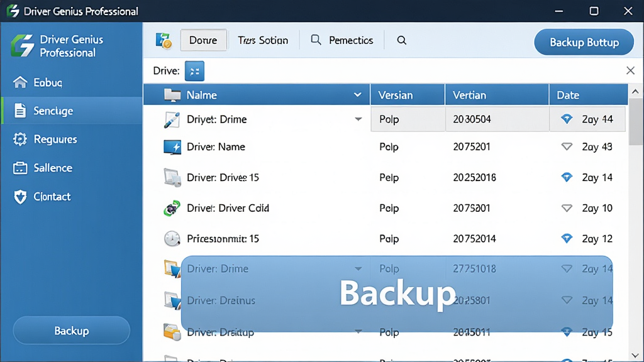Expand the Driyet: Drime row dropdown arrow
The height and width of the screenshot is (362, 644).
click(x=358, y=119)
